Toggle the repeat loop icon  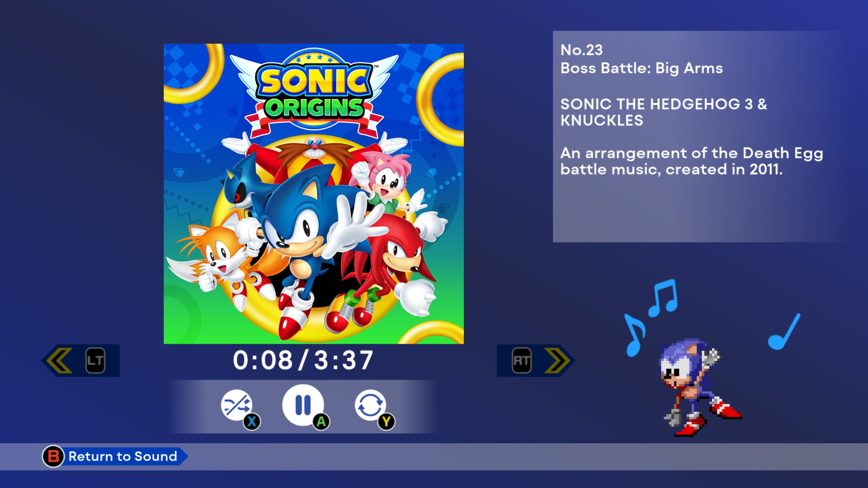point(370,405)
